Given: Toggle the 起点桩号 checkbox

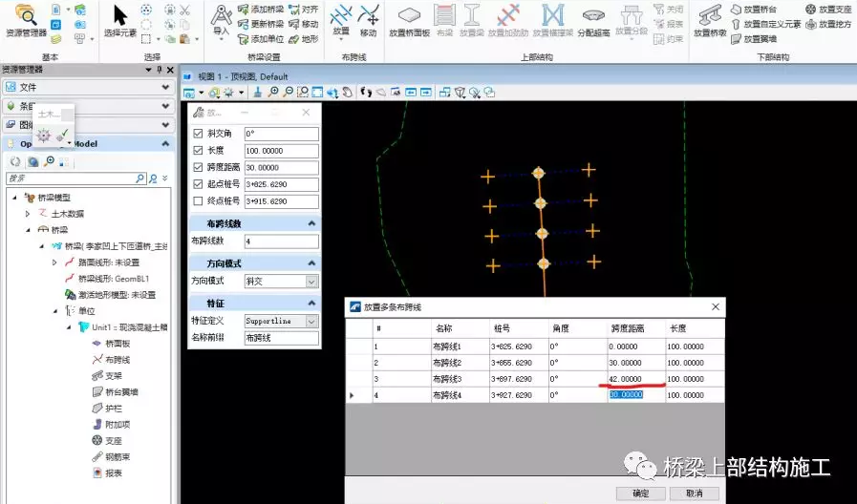Looking at the screenshot, I should (x=198, y=184).
